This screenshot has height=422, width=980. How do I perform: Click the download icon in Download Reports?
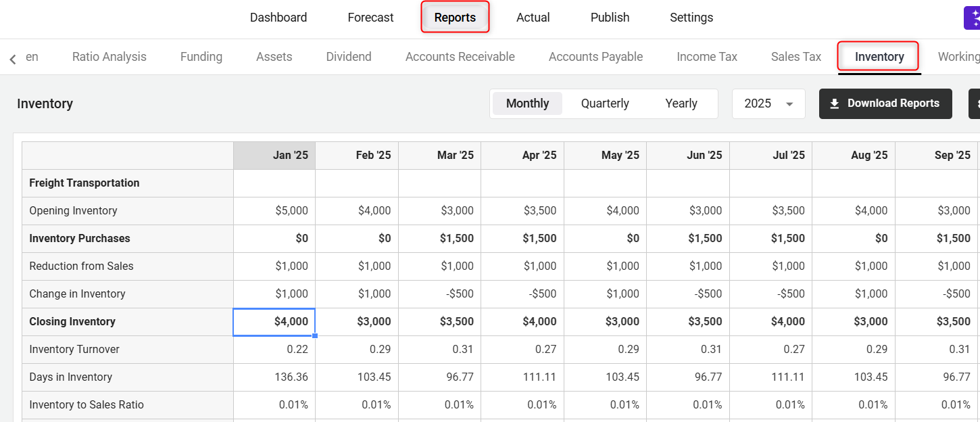(835, 103)
